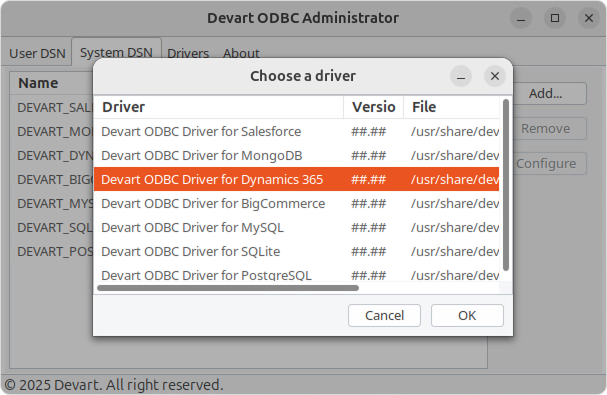Click the BigCommerce driver version cell
Viewport: 607px width, 395px height.
tap(369, 203)
